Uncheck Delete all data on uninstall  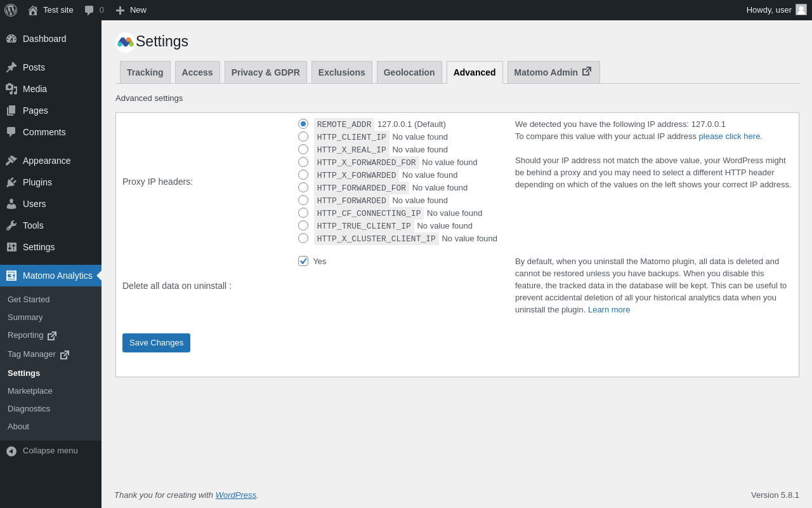tap(303, 261)
